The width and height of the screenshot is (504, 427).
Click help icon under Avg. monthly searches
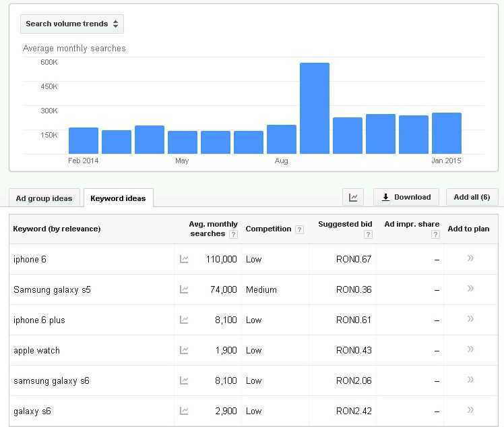pyautogui.click(x=233, y=234)
